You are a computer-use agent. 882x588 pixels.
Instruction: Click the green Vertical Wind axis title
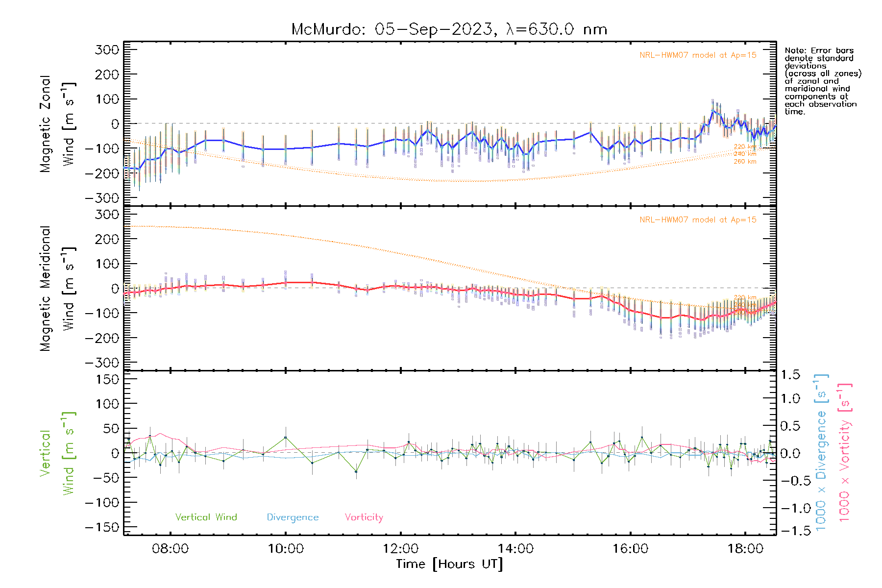coord(57,453)
